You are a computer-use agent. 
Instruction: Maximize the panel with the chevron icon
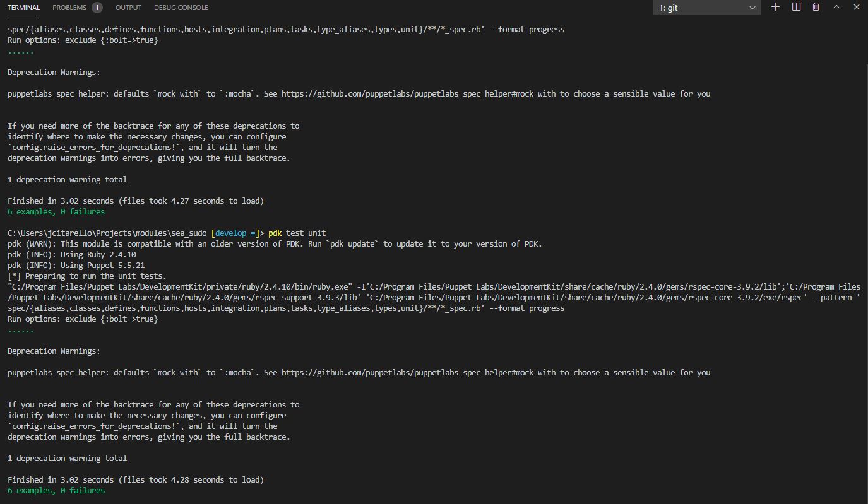[836, 7]
